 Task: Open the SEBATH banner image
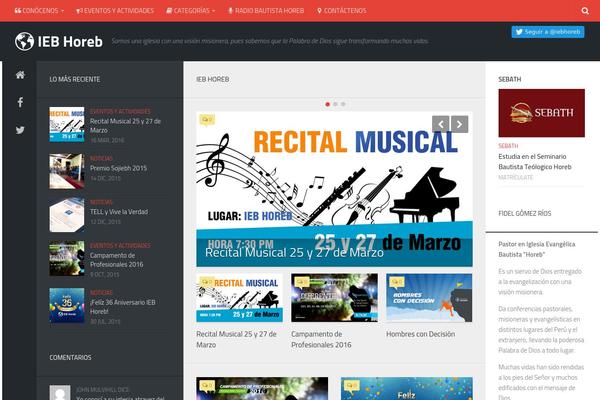coord(541,113)
